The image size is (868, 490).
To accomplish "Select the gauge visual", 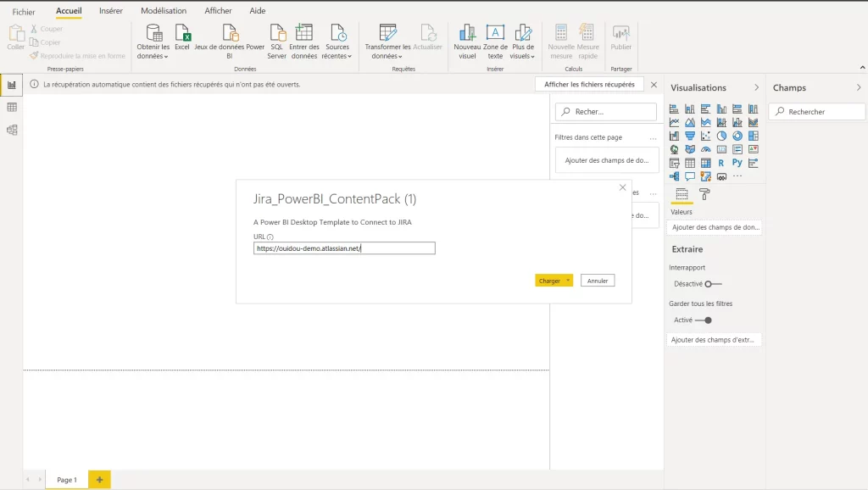I will [706, 149].
